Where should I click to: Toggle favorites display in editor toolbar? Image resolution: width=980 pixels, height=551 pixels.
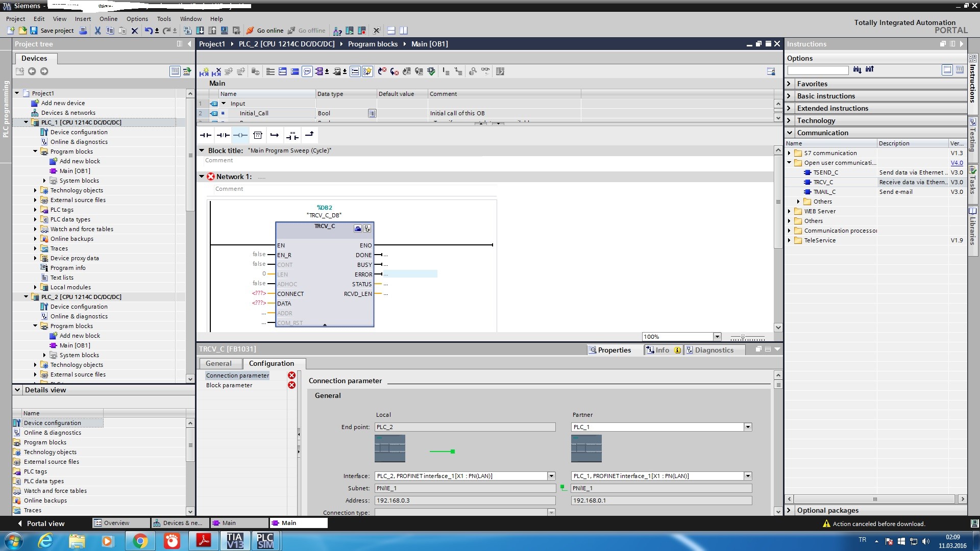click(367, 71)
